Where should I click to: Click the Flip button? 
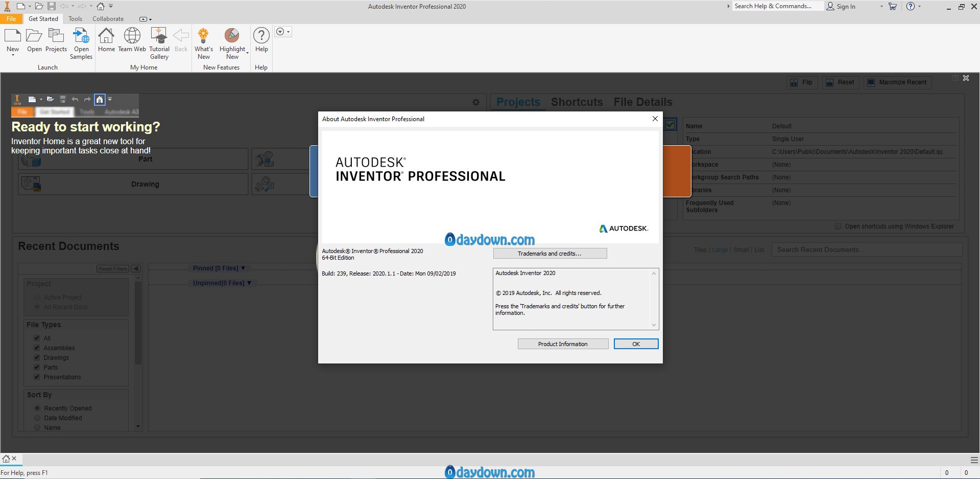801,82
